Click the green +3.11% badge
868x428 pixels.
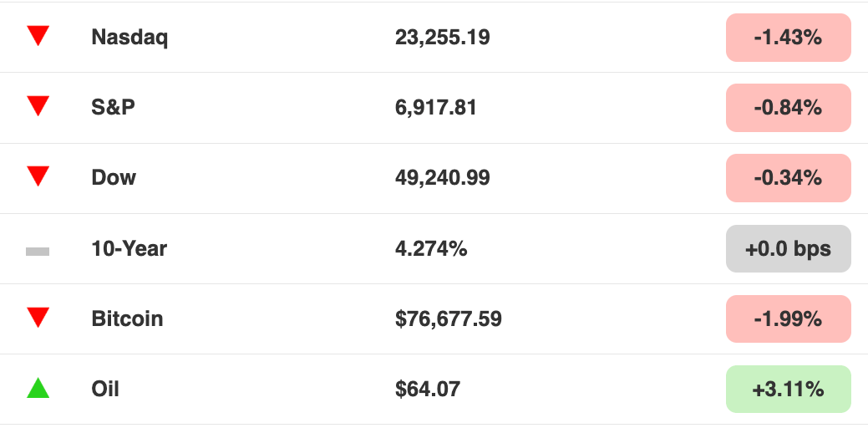coord(789,390)
